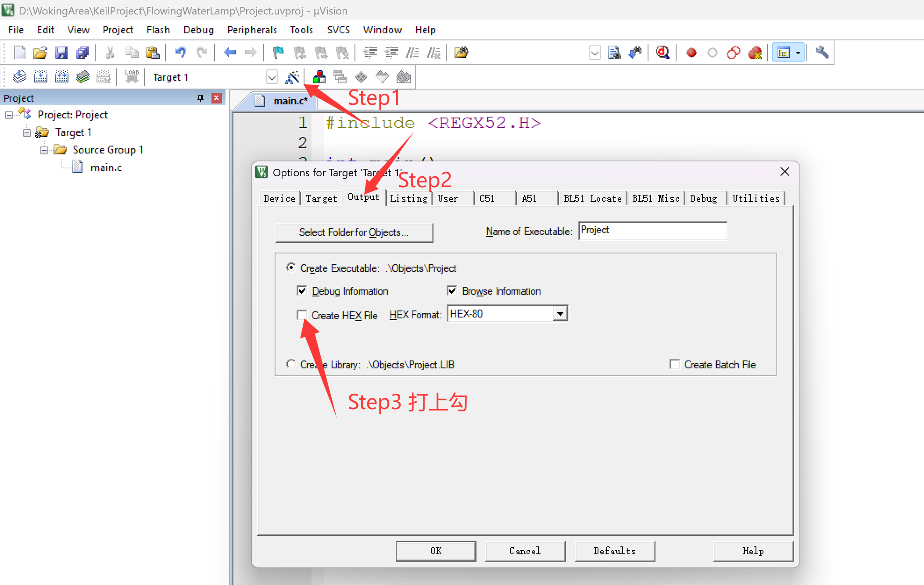The width and height of the screenshot is (924, 585).
Task: Click the Save All toolbar icon
Action: (x=82, y=53)
